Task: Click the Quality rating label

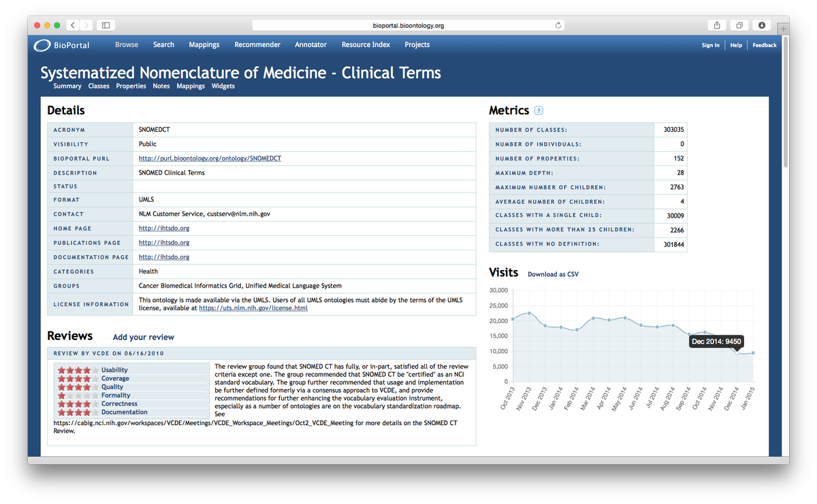Action: (112, 387)
